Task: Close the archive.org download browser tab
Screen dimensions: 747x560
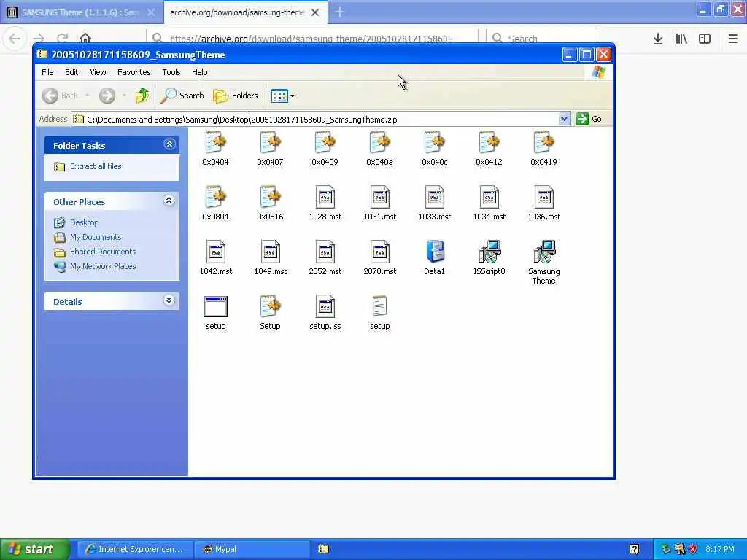Action: [x=315, y=12]
